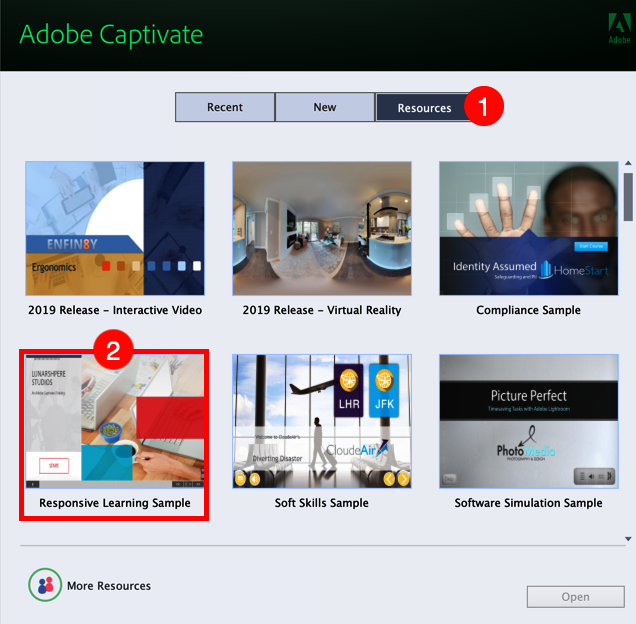Image resolution: width=636 pixels, height=624 pixels.
Task: Click the 'Software Simulation Sample' caption
Action: click(529, 503)
